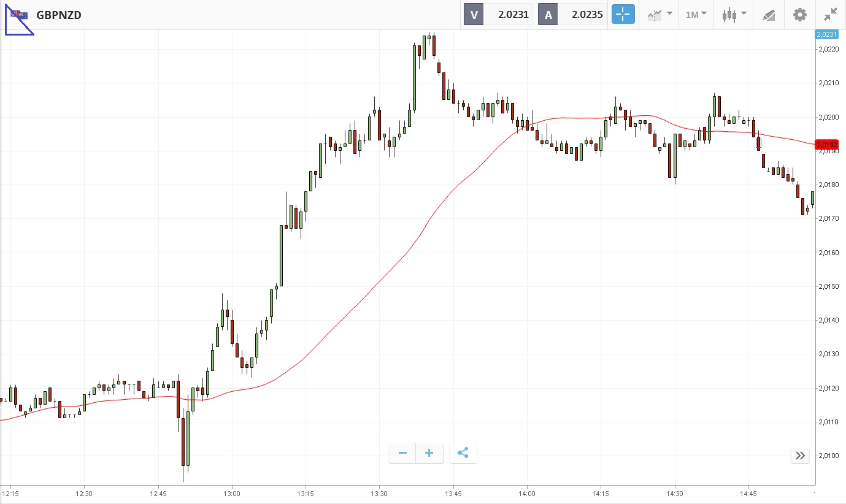Image resolution: width=846 pixels, height=504 pixels.
Task: Click the GBPNZD instrument name
Action: pos(59,15)
